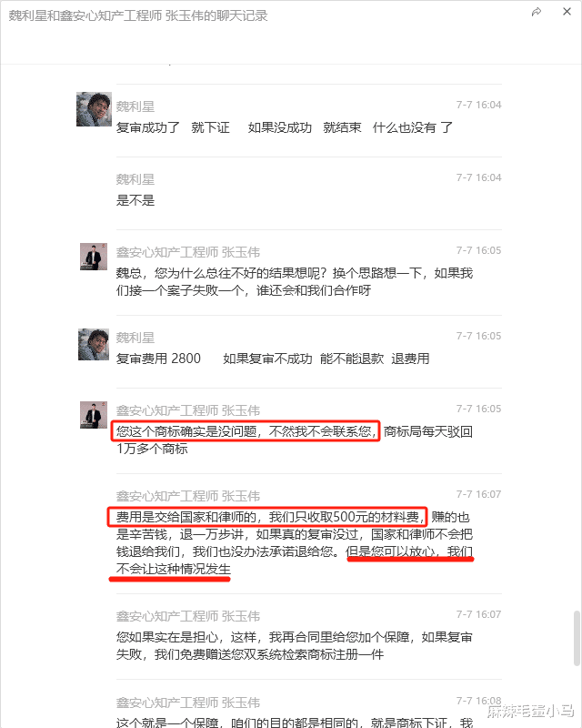Select message about 复审费用 2800 退款
This screenshot has width=582, height=728.
pos(273,359)
